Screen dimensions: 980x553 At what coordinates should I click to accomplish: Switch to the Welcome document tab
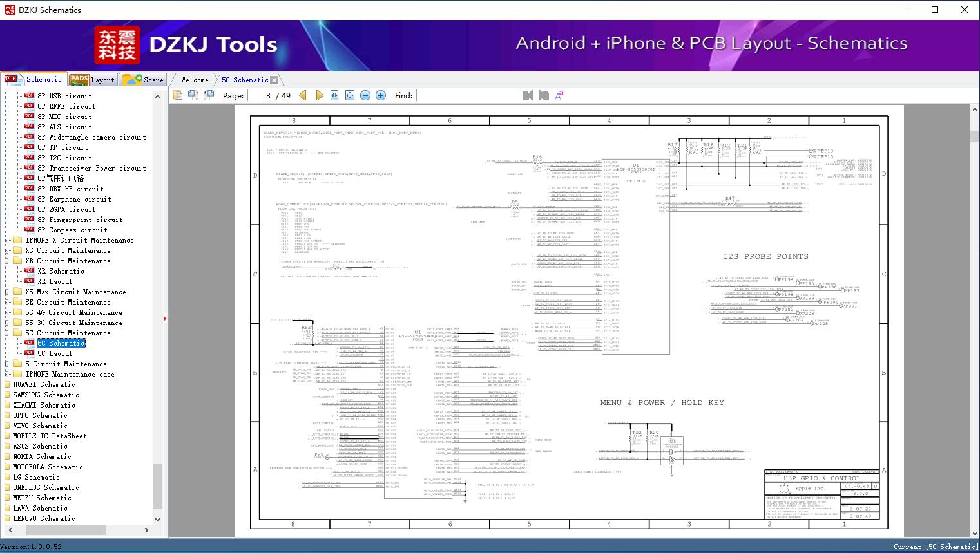195,80
